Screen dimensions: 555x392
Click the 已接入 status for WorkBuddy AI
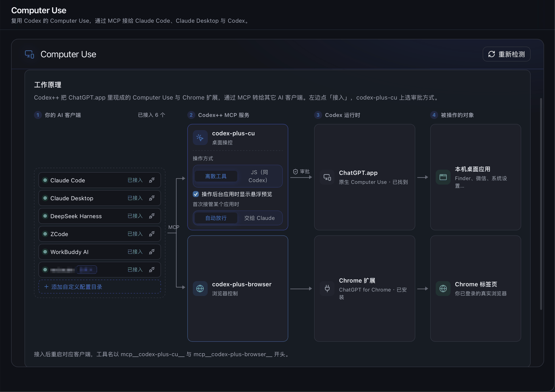(x=135, y=252)
